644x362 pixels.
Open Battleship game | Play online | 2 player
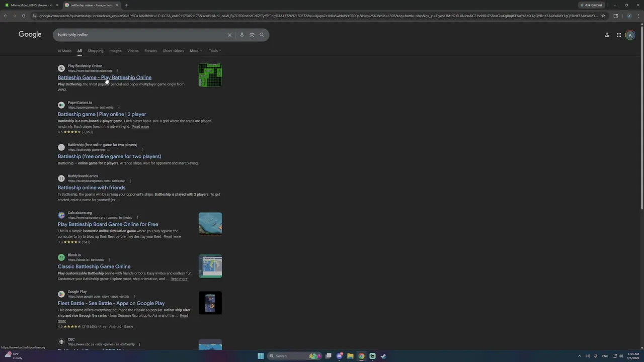[102, 114]
